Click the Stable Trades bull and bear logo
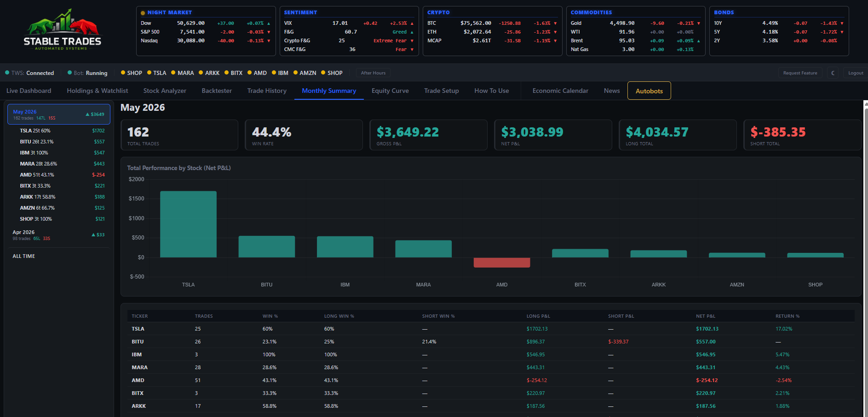Image resolution: width=868 pixels, height=417 pixels. click(x=63, y=29)
